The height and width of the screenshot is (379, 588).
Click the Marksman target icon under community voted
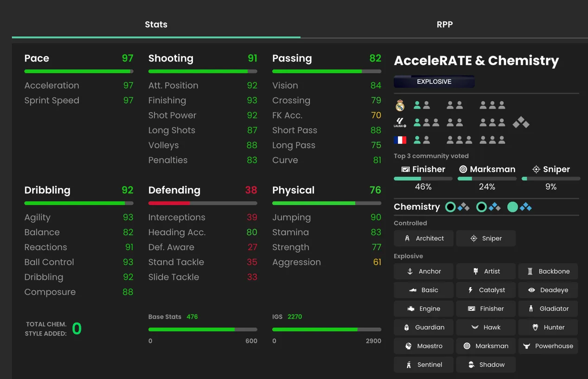pyautogui.click(x=463, y=169)
